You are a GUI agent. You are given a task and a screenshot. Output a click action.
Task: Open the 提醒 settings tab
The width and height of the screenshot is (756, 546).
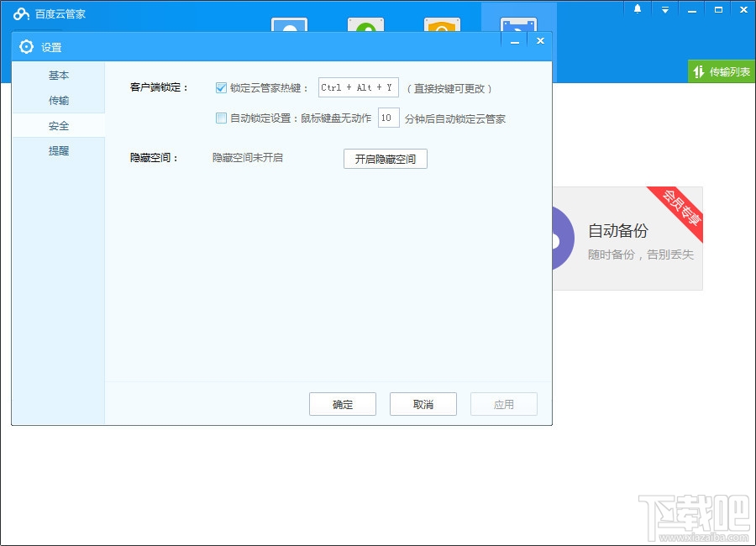point(58,151)
